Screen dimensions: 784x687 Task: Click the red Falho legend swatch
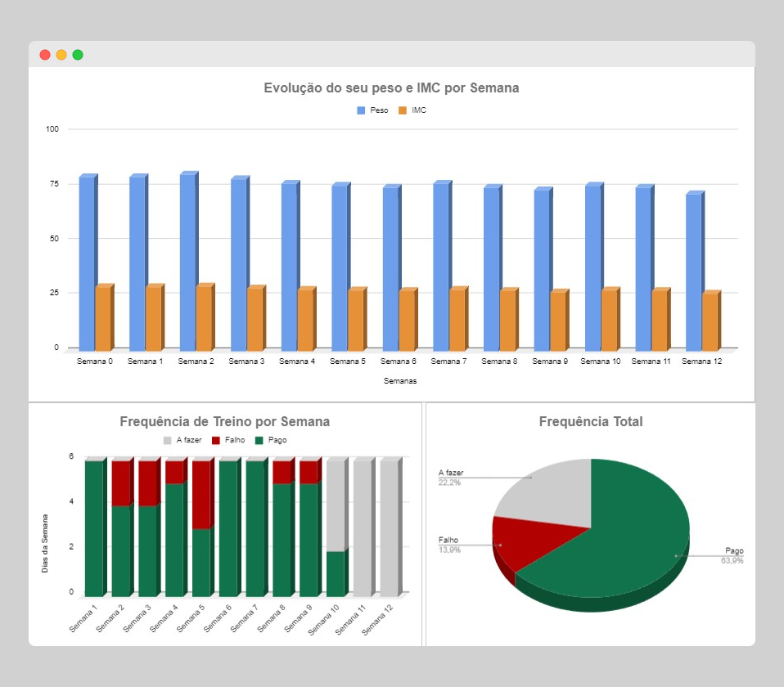pyautogui.click(x=216, y=440)
